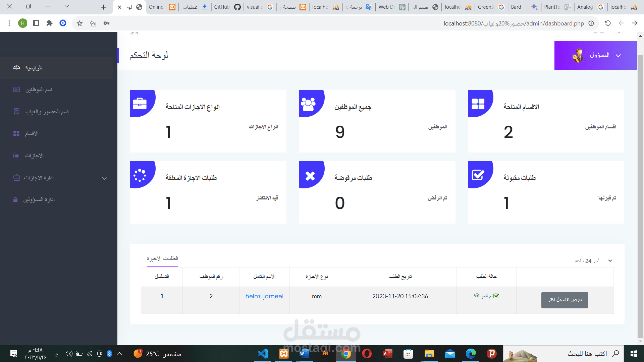Open the المسؤول admin profile dropdown

(595, 56)
